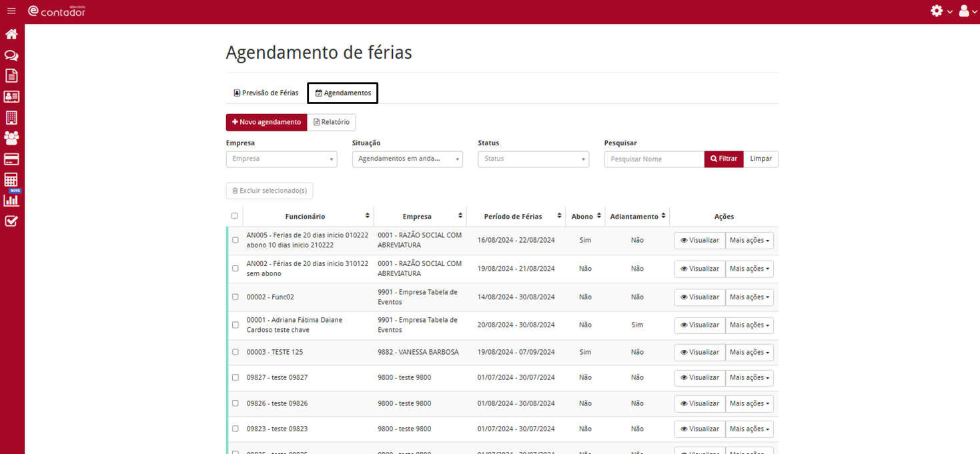Click the Novo agendamento button
This screenshot has width=980, height=454.
pyautogui.click(x=266, y=123)
